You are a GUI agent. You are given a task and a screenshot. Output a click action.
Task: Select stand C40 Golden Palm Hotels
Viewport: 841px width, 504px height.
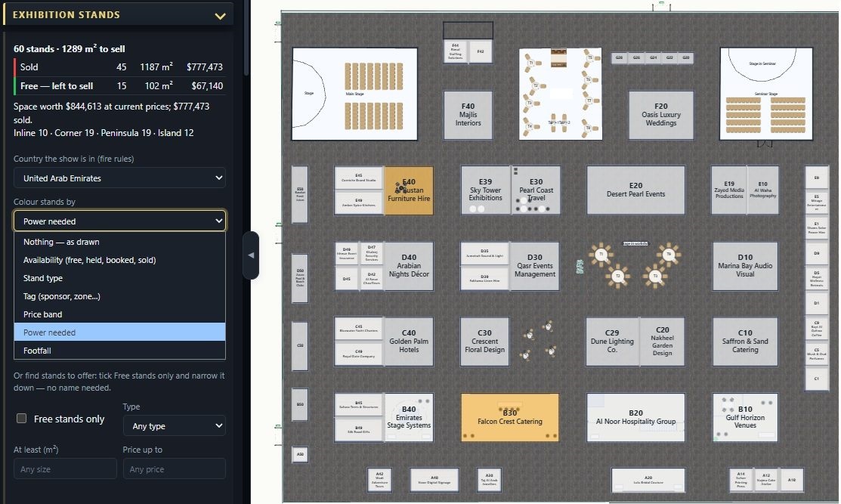[x=409, y=342]
